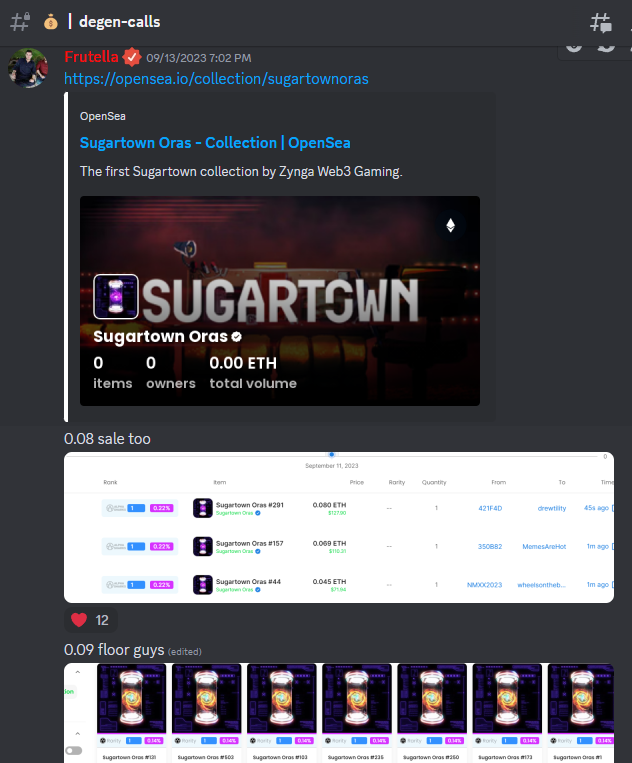Collapse the upper chevron in the floor screenshot sidebar
The image size is (632, 763).
(x=78, y=672)
